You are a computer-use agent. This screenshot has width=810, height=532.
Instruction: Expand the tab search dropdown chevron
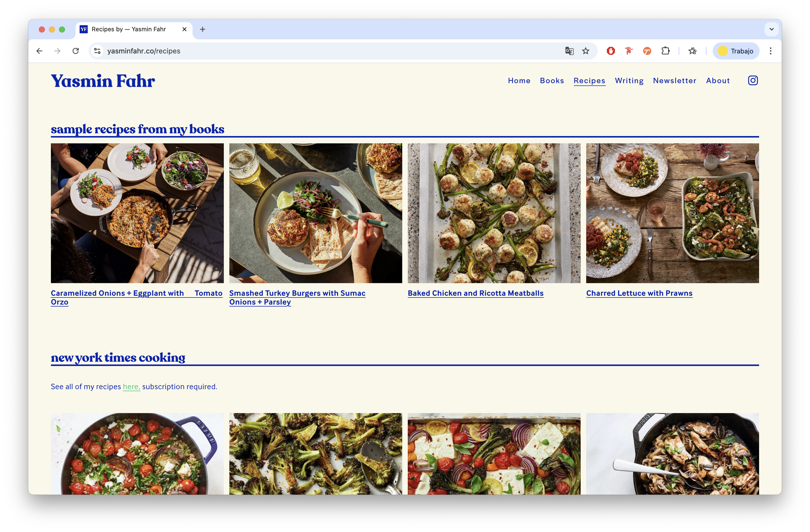(771, 29)
